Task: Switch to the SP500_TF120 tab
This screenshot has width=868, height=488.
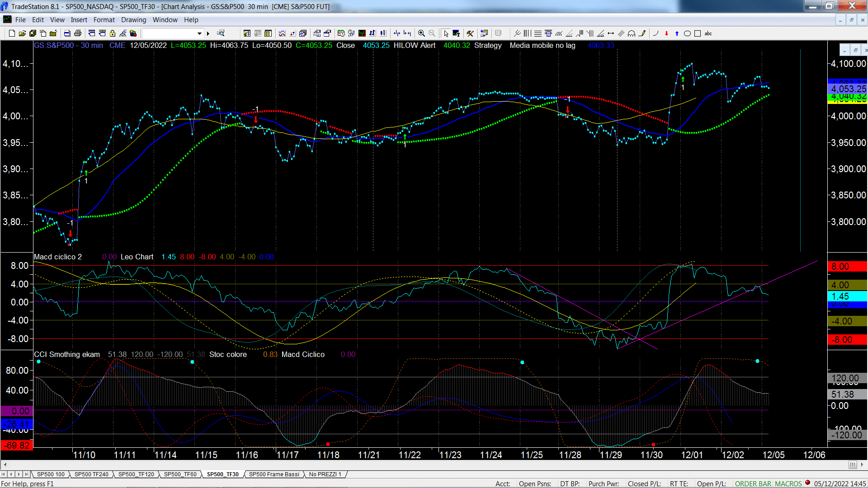Action: [x=136, y=474]
